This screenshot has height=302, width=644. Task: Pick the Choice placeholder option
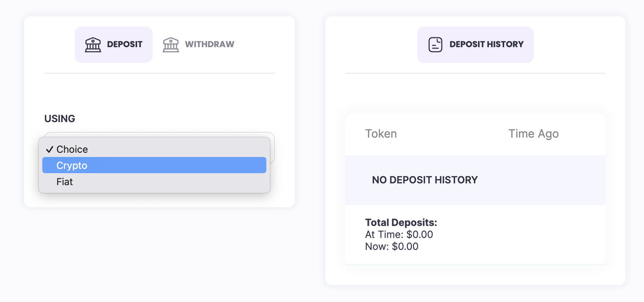pos(72,149)
